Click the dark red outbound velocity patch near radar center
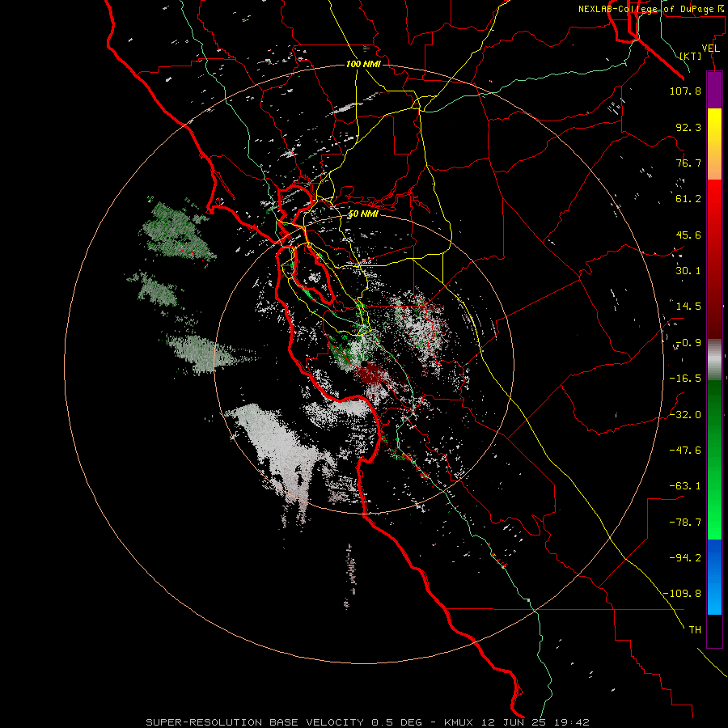728x728 pixels. point(371,375)
